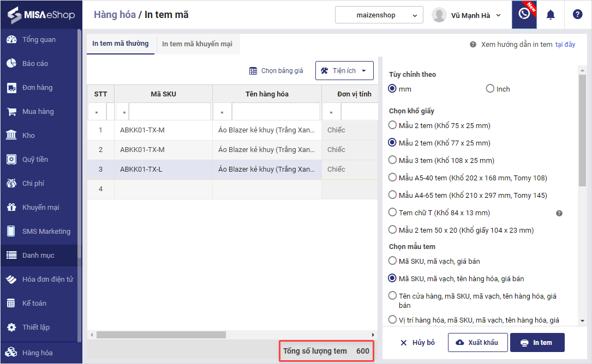Click the Hóa đơn điện tử icon

[11, 279]
